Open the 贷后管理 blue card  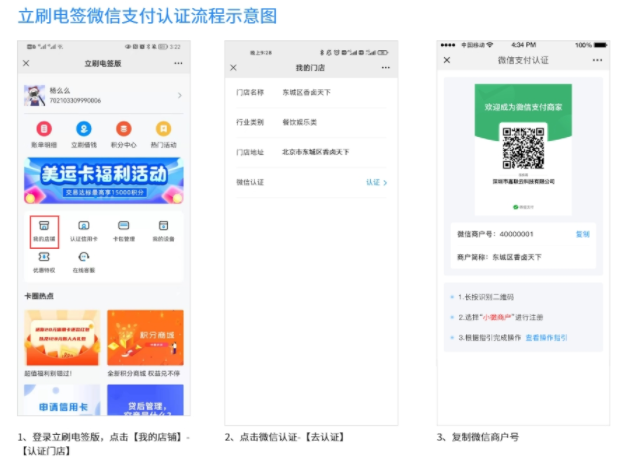point(146,400)
